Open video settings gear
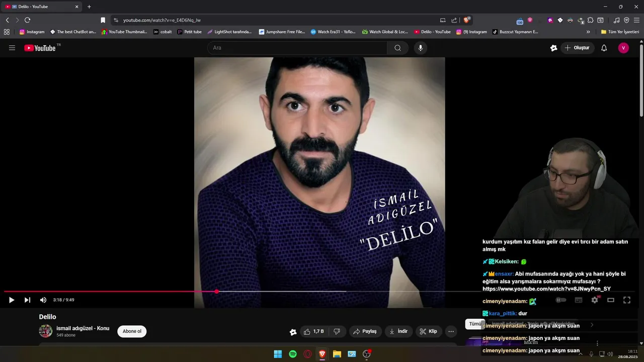The height and width of the screenshot is (362, 644). [595, 300]
